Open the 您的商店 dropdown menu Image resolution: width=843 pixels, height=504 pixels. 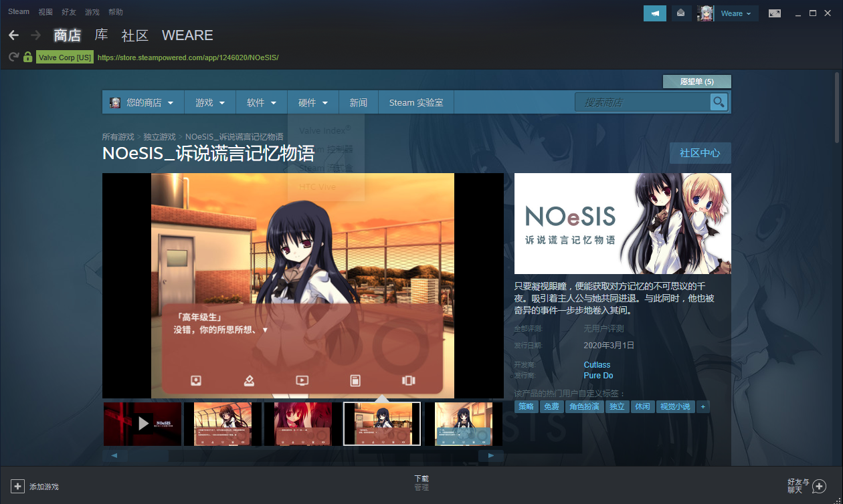point(143,102)
